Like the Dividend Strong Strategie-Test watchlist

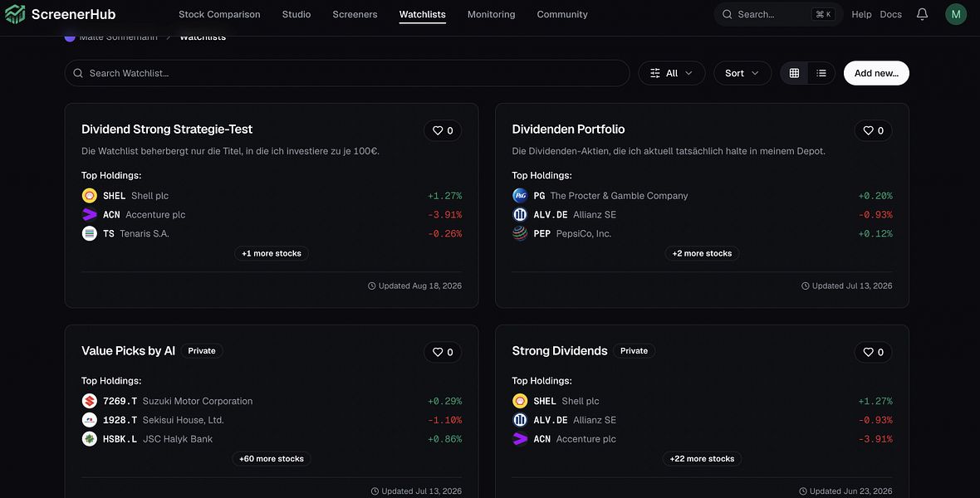(443, 130)
